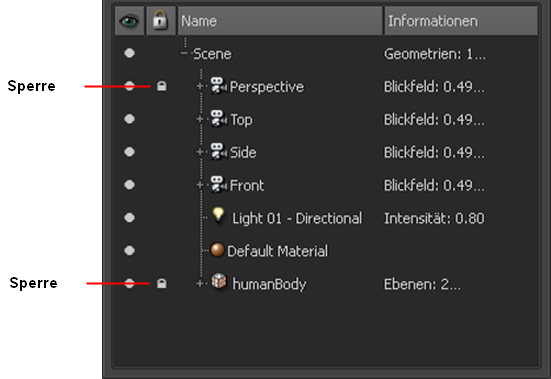Hide the Light 01 - Directional item
This screenshot has width=551, height=379.
click(129, 217)
